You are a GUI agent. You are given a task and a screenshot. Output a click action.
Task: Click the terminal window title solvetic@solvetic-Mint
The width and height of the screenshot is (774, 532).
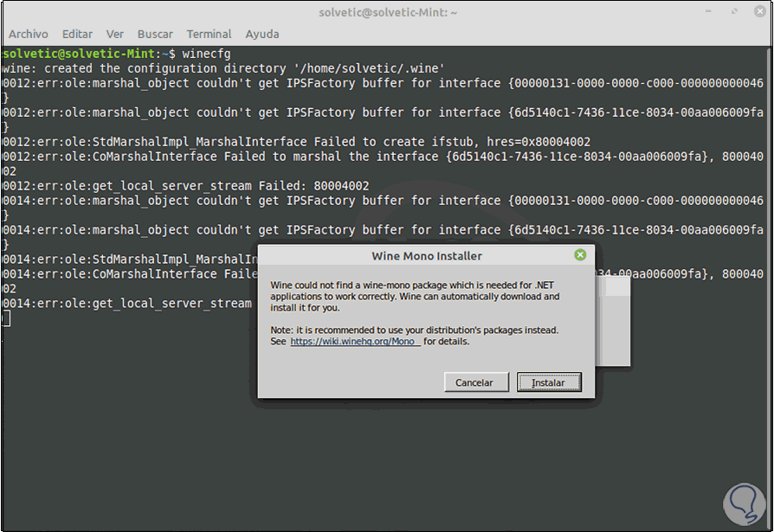(388, 12)
